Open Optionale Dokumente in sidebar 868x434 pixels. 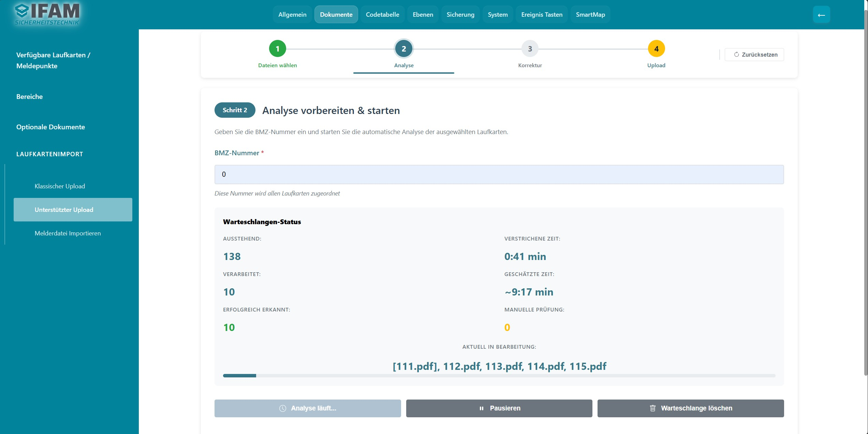coord(50,127)
